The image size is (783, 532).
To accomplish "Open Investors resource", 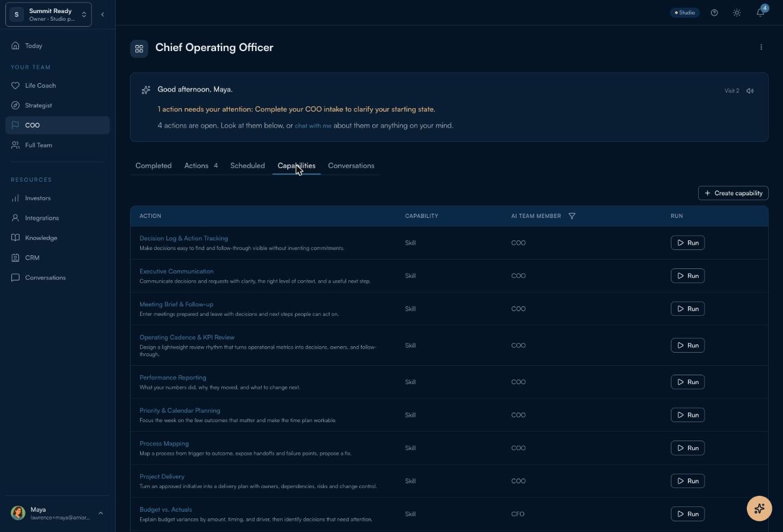I will pyautogui.click(x=58, y=198).
